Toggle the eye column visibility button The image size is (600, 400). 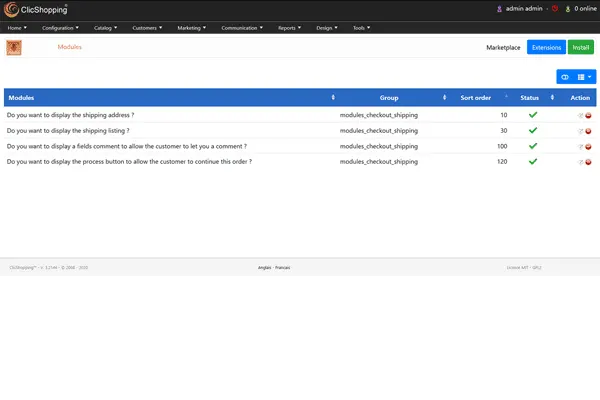click(564, 76)
